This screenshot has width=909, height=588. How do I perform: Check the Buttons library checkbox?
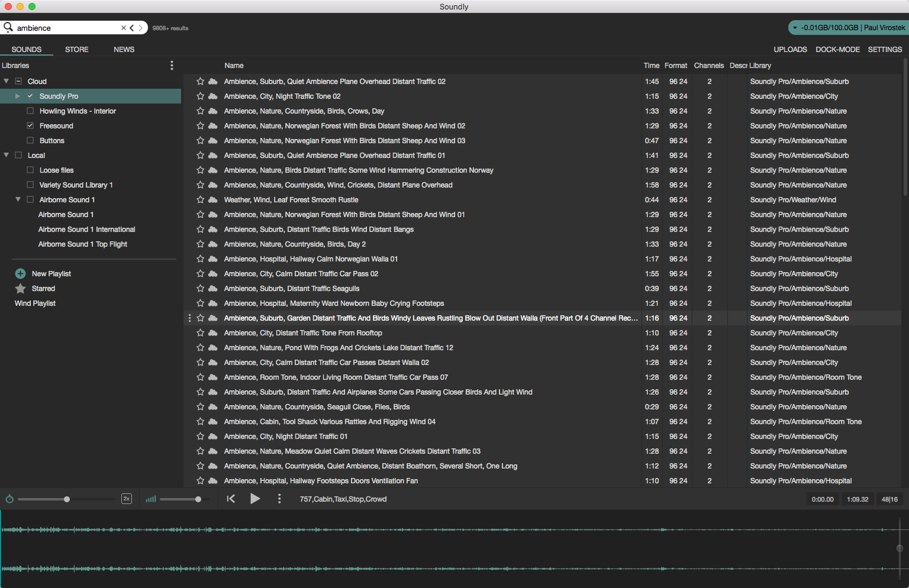pyautogui.click(x=30, y=140)
